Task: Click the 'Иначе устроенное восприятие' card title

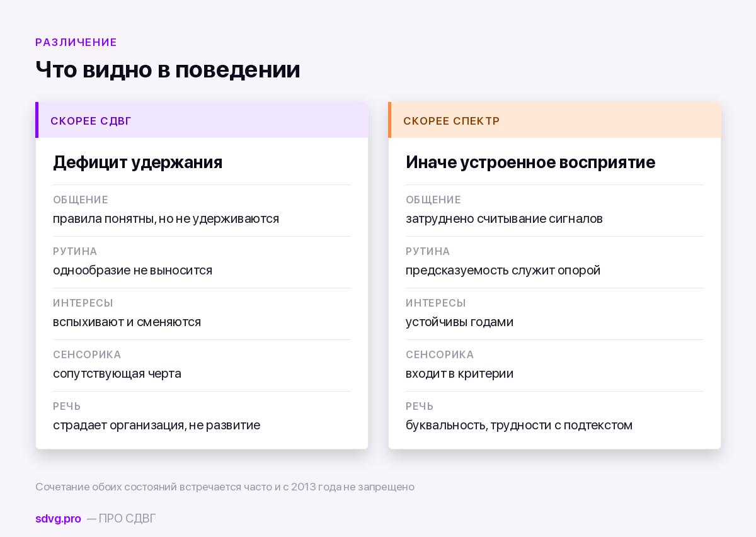Action: [x=530, y=162]
